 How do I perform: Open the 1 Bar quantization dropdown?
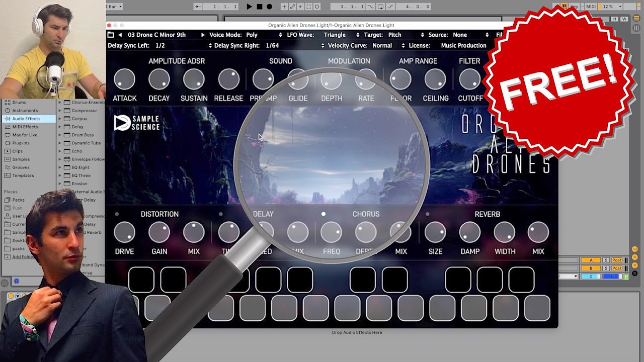(x=114, y=7)
